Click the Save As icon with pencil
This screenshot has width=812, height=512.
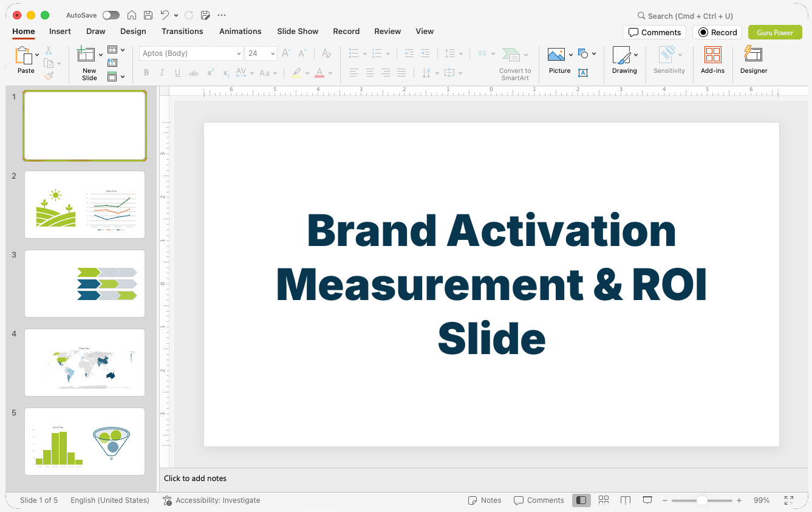click(x=205, y=15)
